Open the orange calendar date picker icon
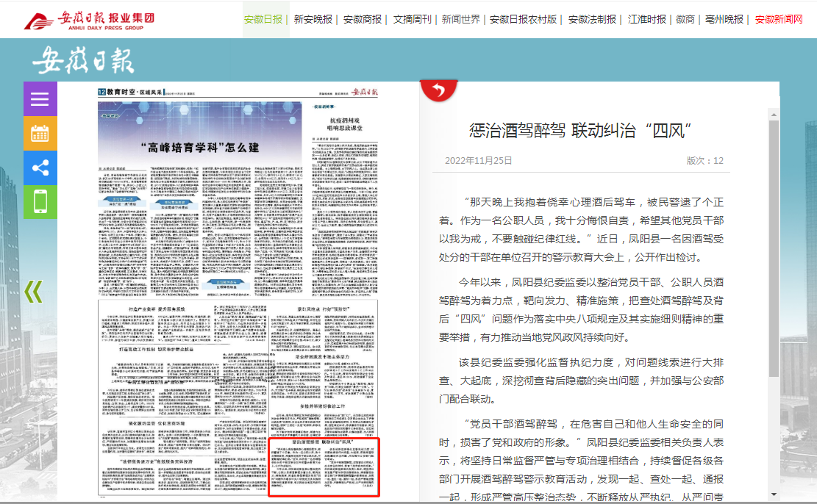 (x=40, y=133)
